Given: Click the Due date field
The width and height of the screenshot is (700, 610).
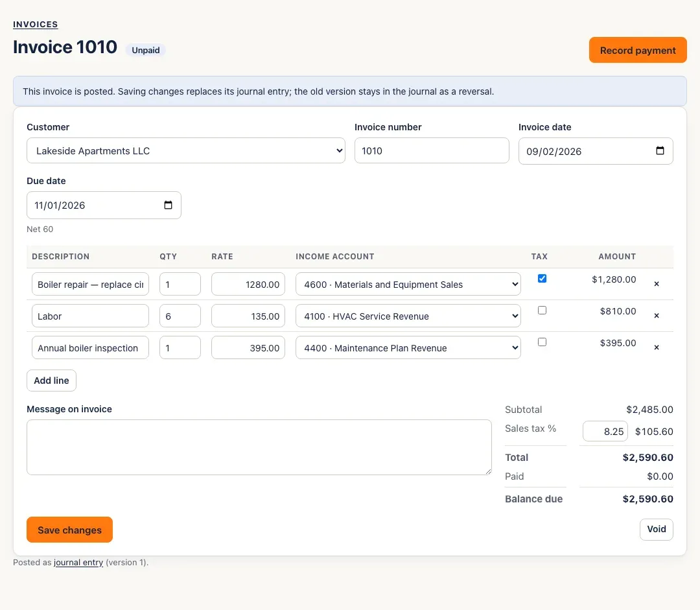Looking at the screenshot, I should [104, 205].
